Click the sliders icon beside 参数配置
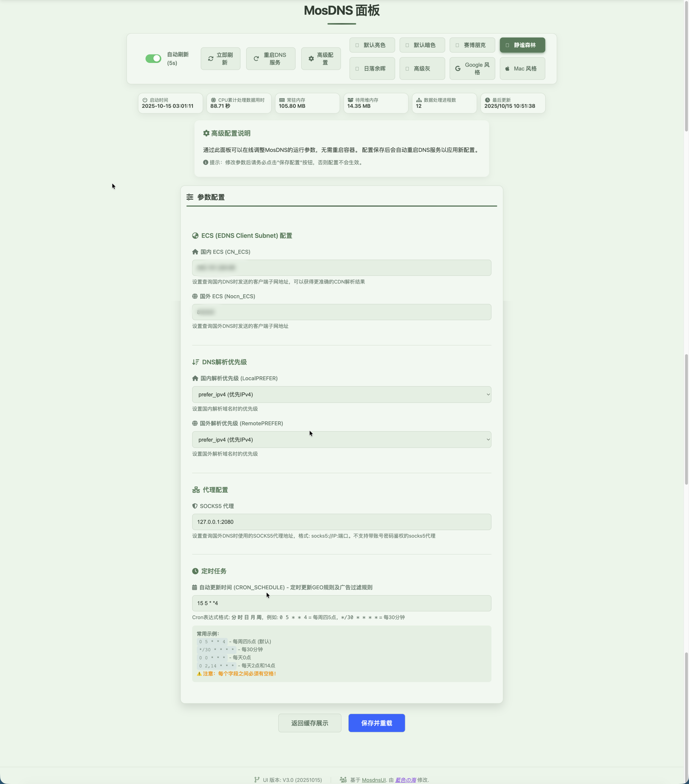Viewport: 689px width, 784px height. [190, 197]
